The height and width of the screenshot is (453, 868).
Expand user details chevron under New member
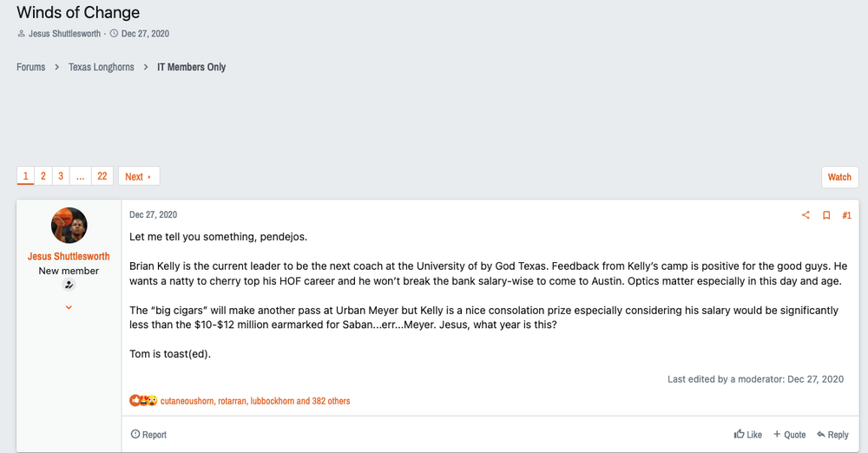[x=69, y=307]
